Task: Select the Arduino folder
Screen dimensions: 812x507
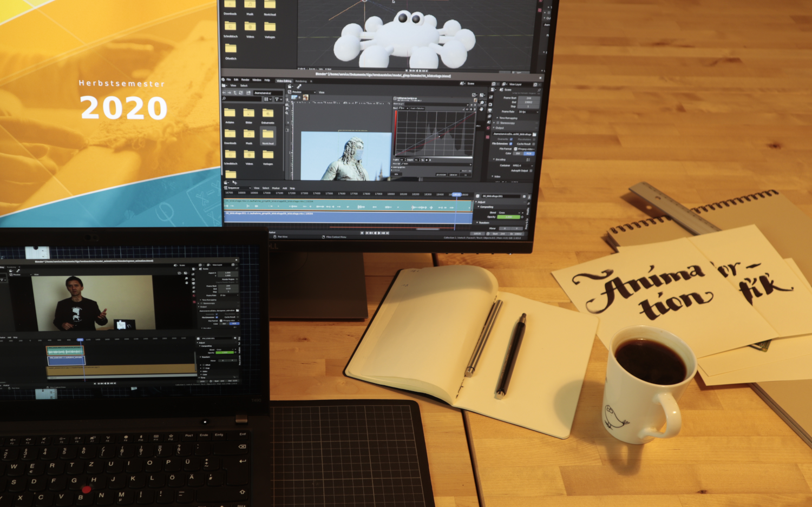Action: pyautogui.click(x=230, y=115)
